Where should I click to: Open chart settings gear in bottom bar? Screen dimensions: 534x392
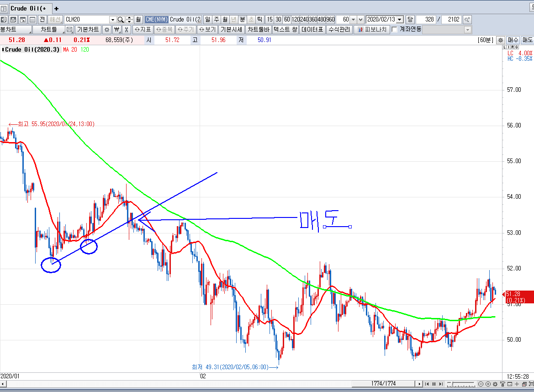pos(495,384)
